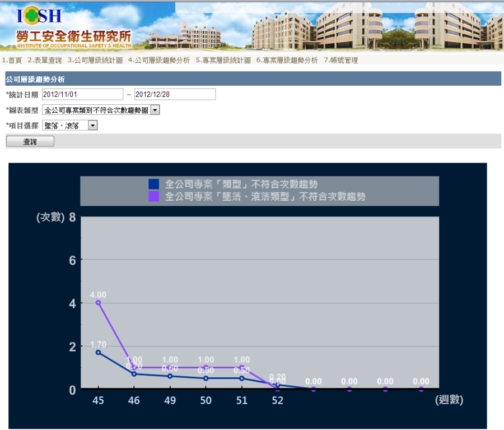
Task: Click the blue 1.70 data point at week 45
Action: tap(98, 352)
